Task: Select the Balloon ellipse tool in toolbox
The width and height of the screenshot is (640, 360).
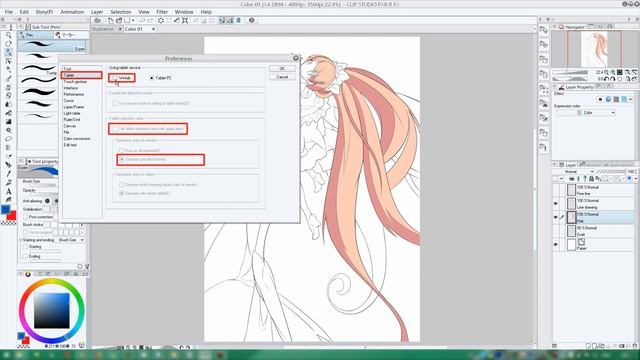Action: (8, 139)
